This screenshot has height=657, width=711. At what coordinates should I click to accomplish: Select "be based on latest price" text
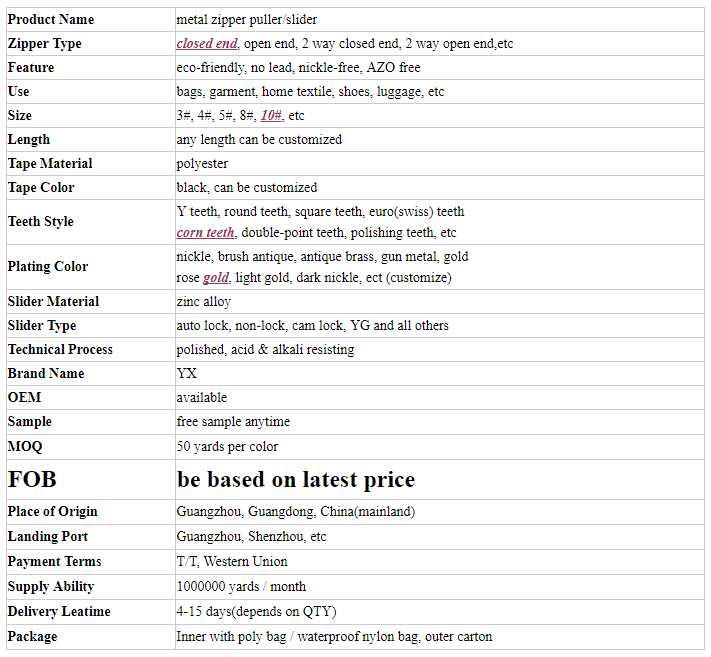296,479
